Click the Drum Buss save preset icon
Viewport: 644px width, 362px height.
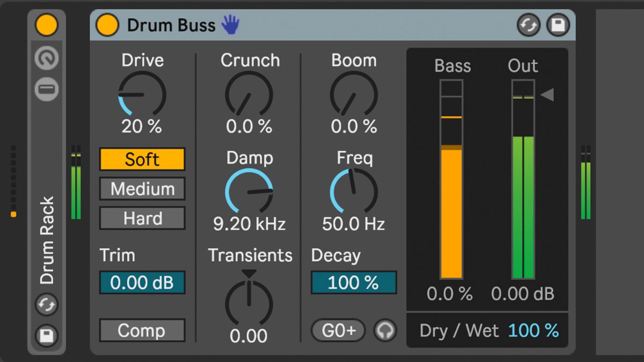point(558,25)
